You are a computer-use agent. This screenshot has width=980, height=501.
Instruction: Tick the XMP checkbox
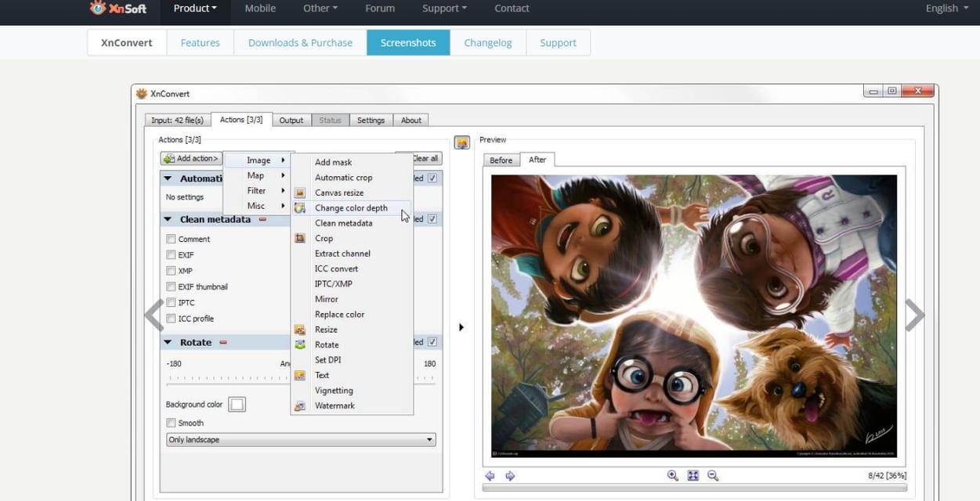tap(171, 271)
